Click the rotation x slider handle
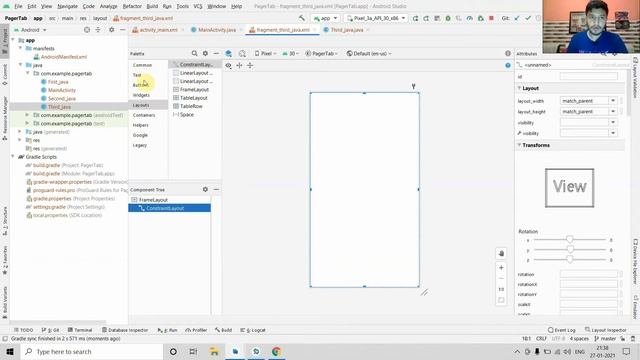 click(570, 240)
